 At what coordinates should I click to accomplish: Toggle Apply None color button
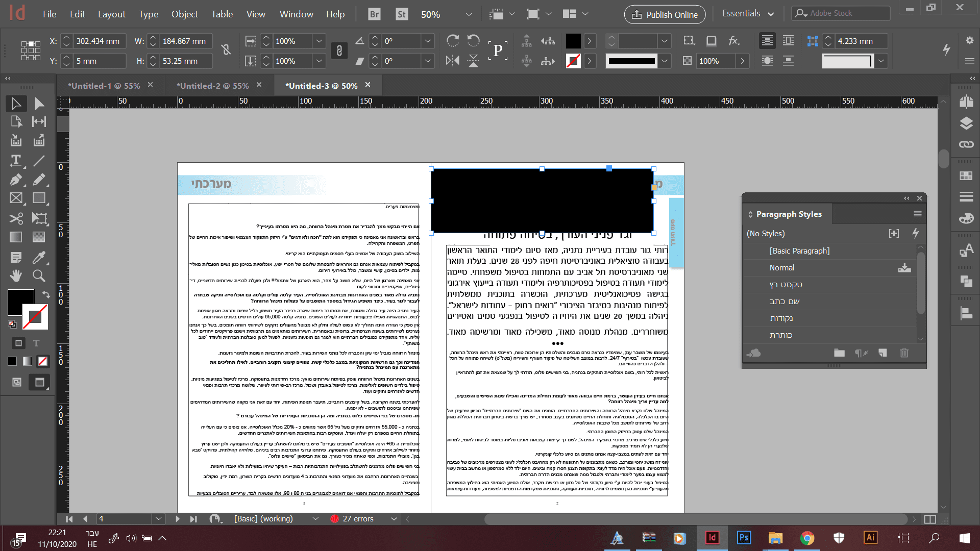[43, 361]
